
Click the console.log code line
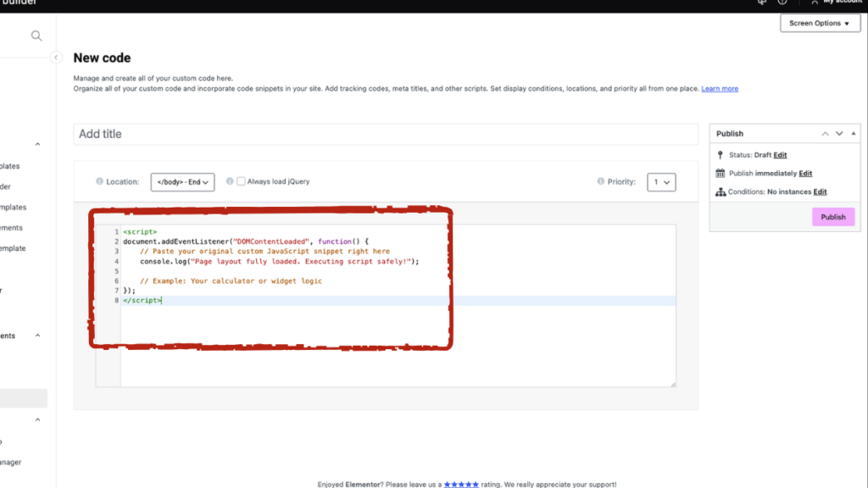pos(280,261)
